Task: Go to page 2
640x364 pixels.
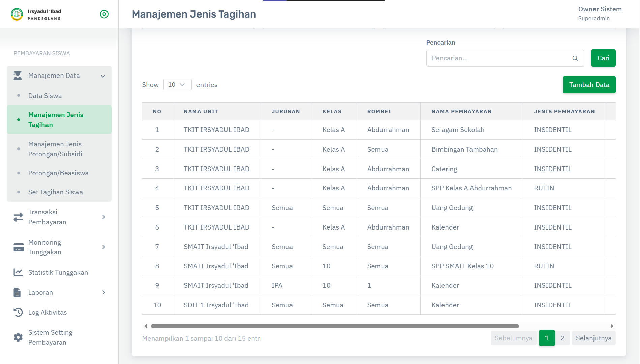Action: 562,338
